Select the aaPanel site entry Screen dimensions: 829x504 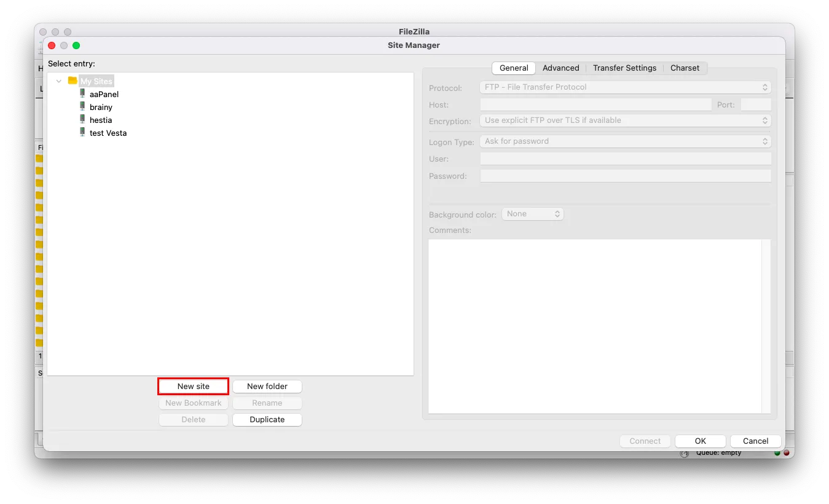pos(104,94)
